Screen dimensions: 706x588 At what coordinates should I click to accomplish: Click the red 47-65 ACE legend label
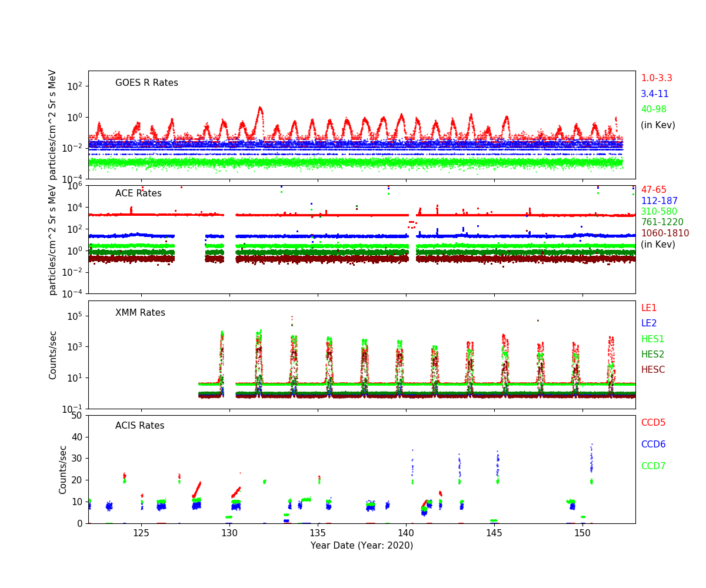coord(654,190)
